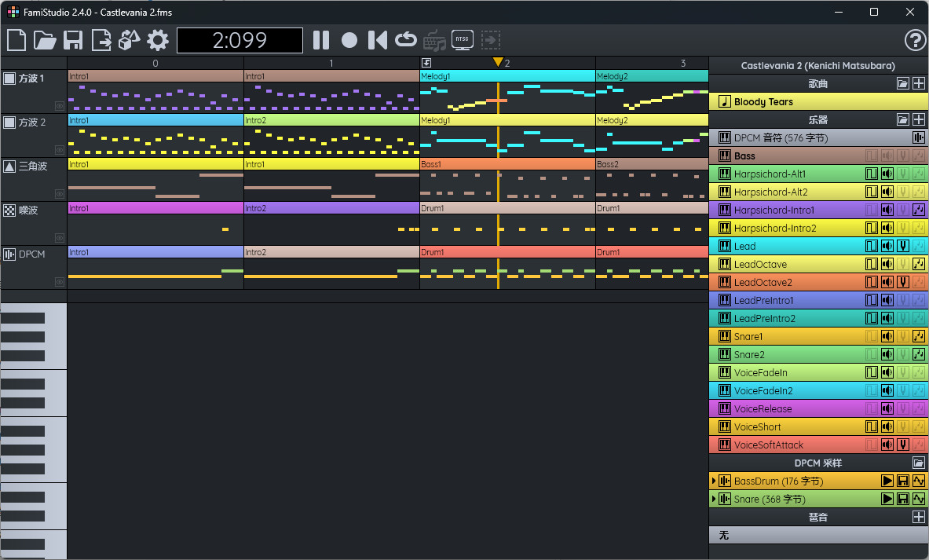Add a new song with 歌曲 plus
The height and width of the screenshot is (560, 929).
click(918, 83)
